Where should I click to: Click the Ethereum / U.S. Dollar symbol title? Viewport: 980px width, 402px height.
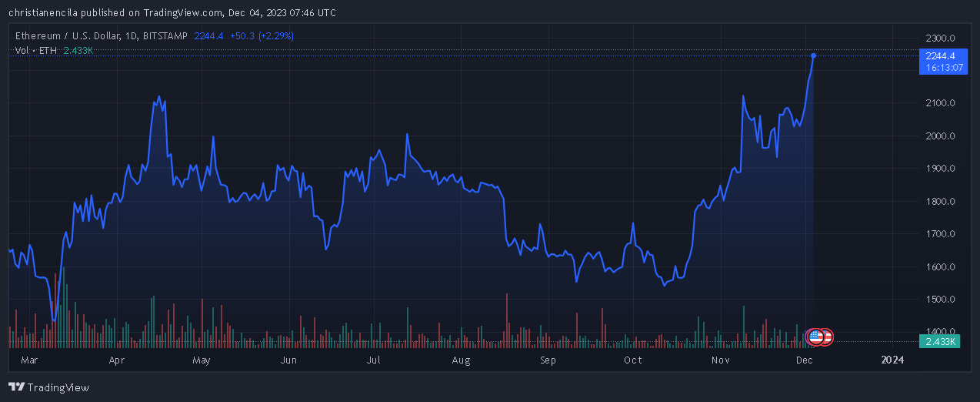[102, 35]
